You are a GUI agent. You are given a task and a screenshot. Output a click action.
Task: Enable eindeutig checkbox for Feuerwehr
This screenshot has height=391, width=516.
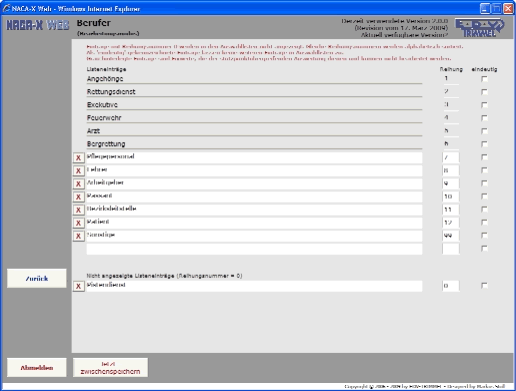pos(484,118)
